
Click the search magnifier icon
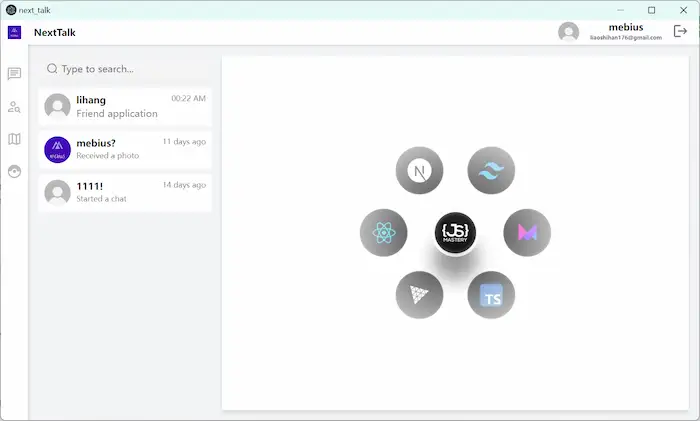[x=52, y=69]
